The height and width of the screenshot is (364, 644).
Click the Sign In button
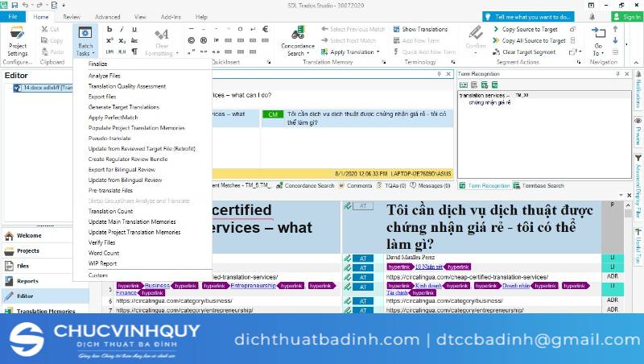(626, 17)
